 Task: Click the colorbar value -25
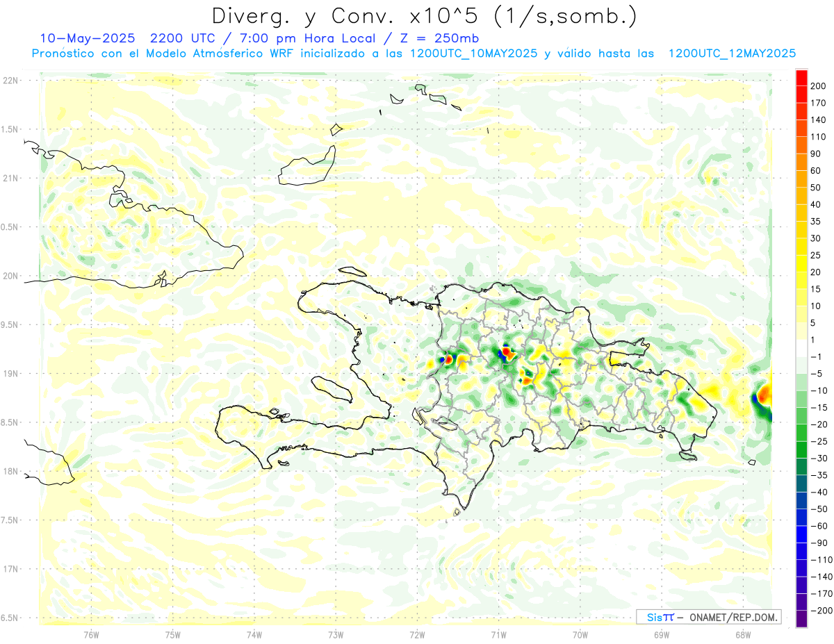(x=818, y=441)
